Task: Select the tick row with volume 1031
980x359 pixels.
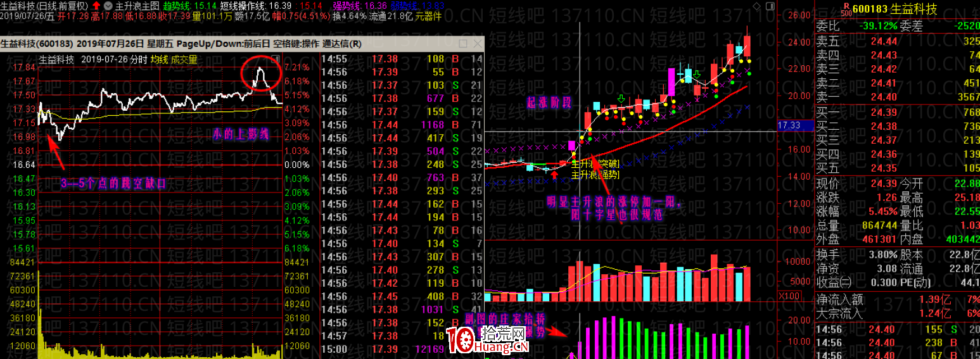Action: (402, 310)
